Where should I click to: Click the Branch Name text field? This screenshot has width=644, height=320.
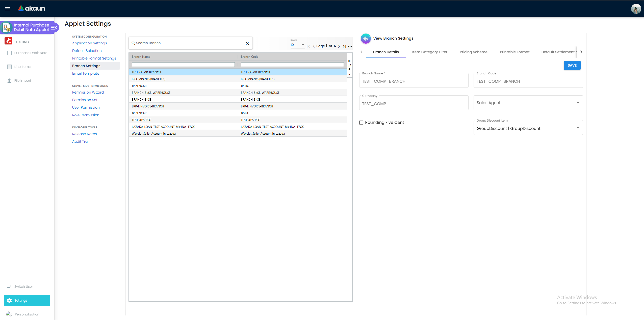tap(414, 81)
